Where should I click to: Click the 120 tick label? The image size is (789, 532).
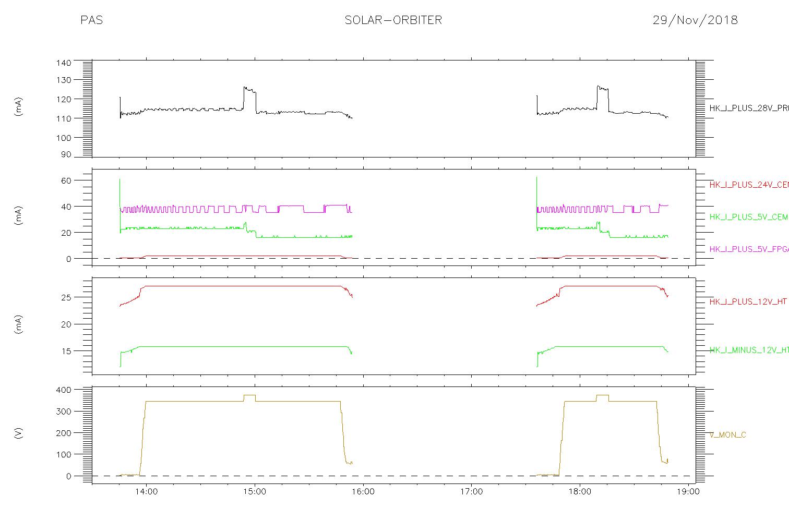tap(64, 99)
